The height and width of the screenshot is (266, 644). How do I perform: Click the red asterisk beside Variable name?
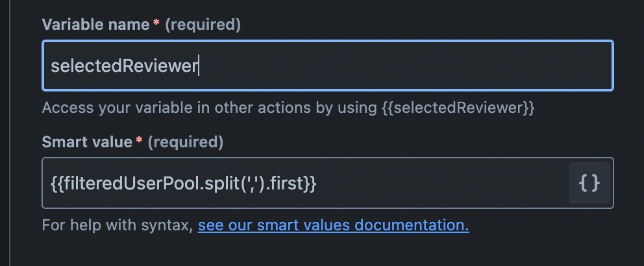156,23
